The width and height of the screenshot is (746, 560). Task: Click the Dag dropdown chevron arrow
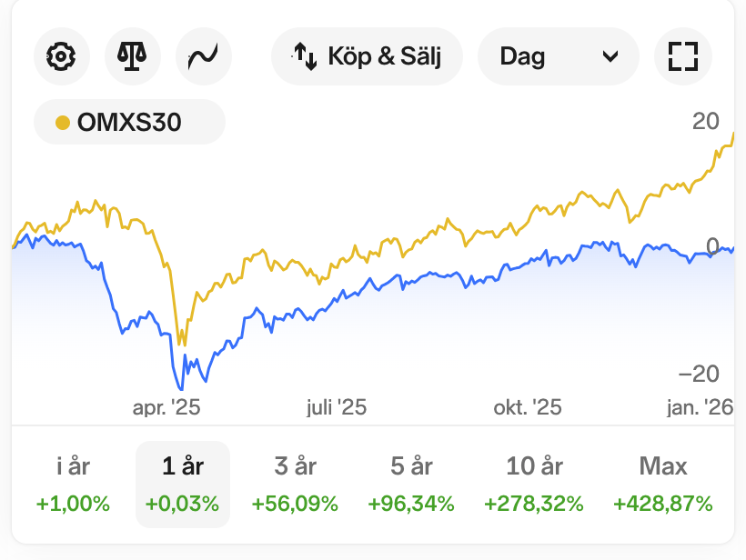point(610,56)
